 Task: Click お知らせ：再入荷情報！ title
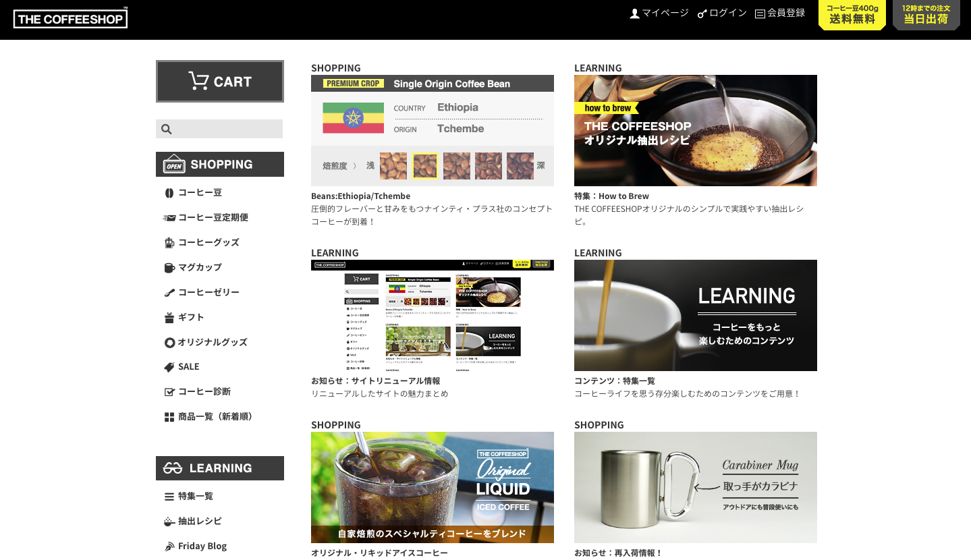(x=619, y=553)
